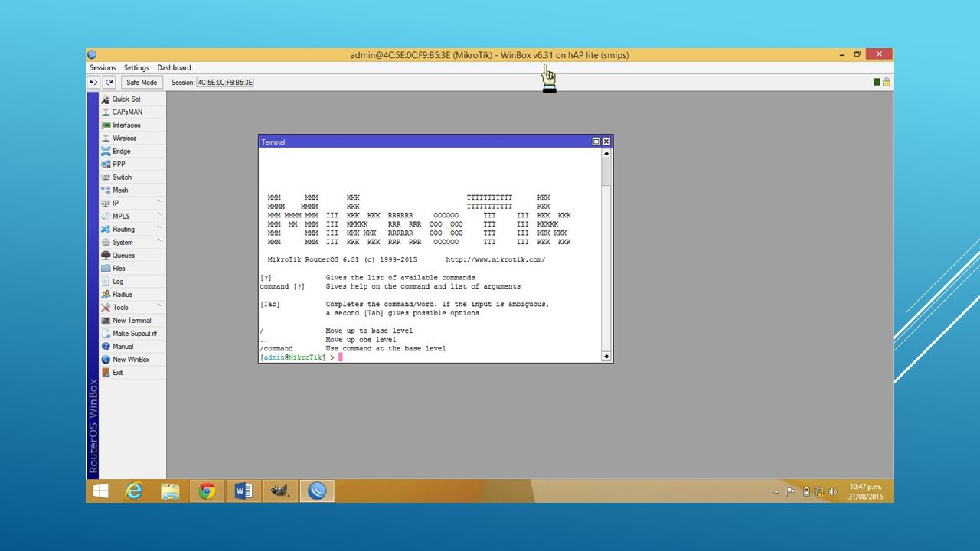Click the padlock icon in the toolbar
Image resolution: width=980 pixels, height=551 pixels.
pos(887,82)
